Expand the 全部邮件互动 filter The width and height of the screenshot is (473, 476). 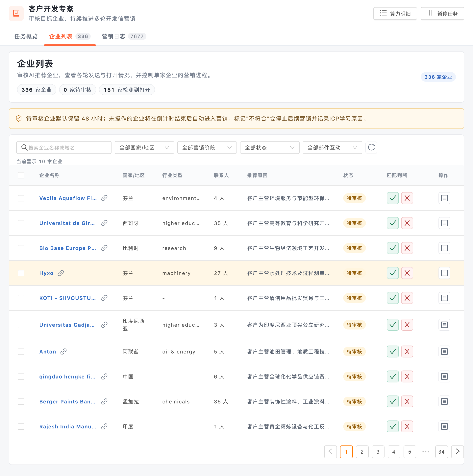point(332,147)
